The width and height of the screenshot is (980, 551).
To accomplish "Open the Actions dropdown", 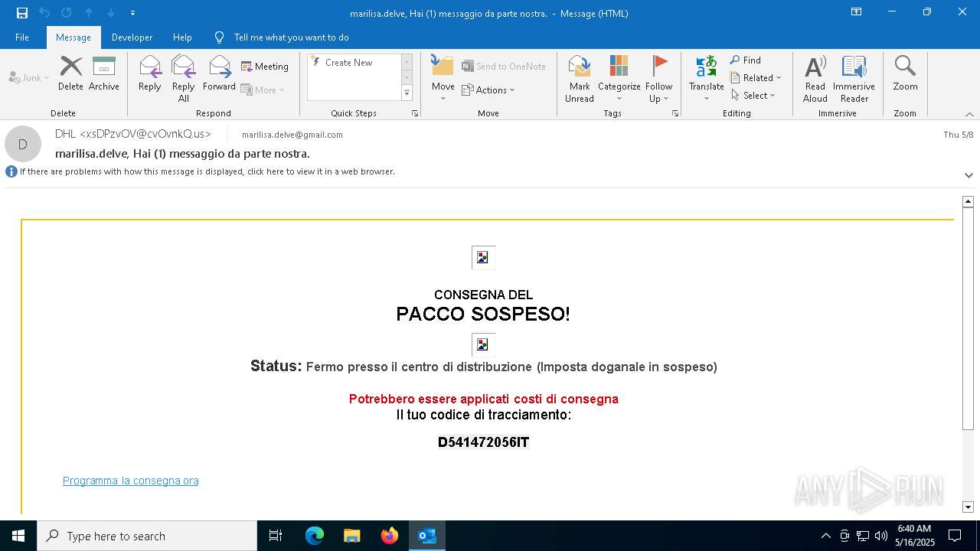I will pos(488,90).
